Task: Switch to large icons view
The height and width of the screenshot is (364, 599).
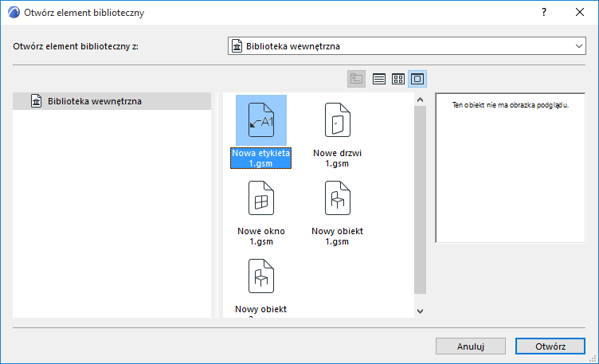Action: 417,79
